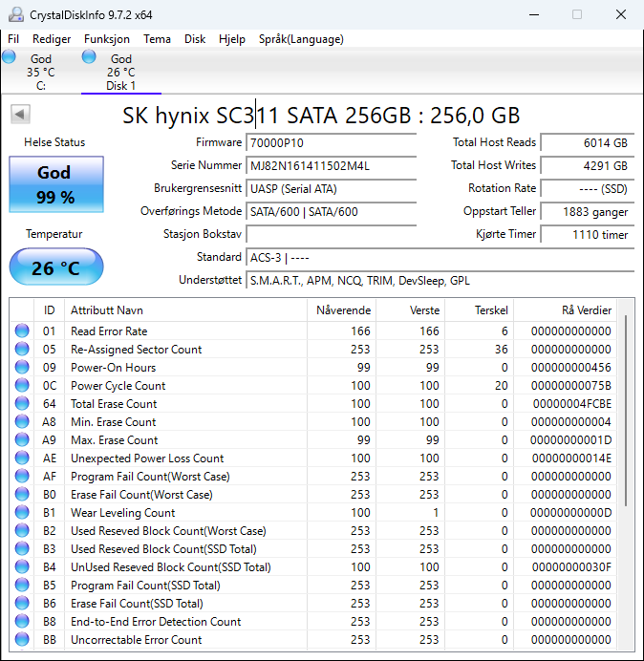Viewport: 644px width, 661px height.
Task: Click the disk title SK hynix SC311 SATA 256GB
Action: (321, 115)
